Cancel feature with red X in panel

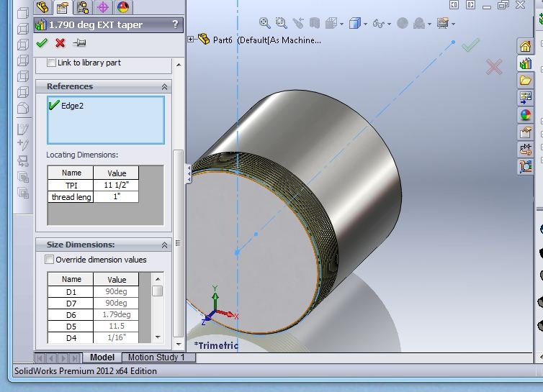pyautogui.click(x=60, y=43)
